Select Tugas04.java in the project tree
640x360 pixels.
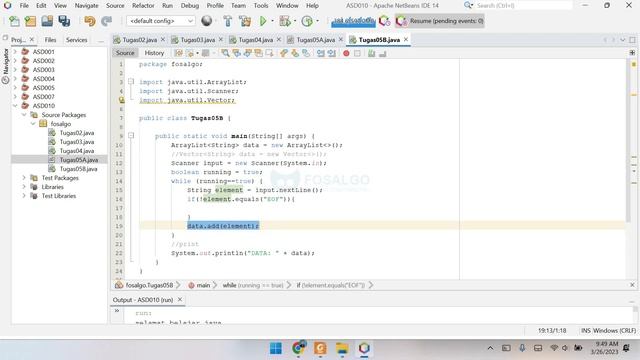point(77,151)
